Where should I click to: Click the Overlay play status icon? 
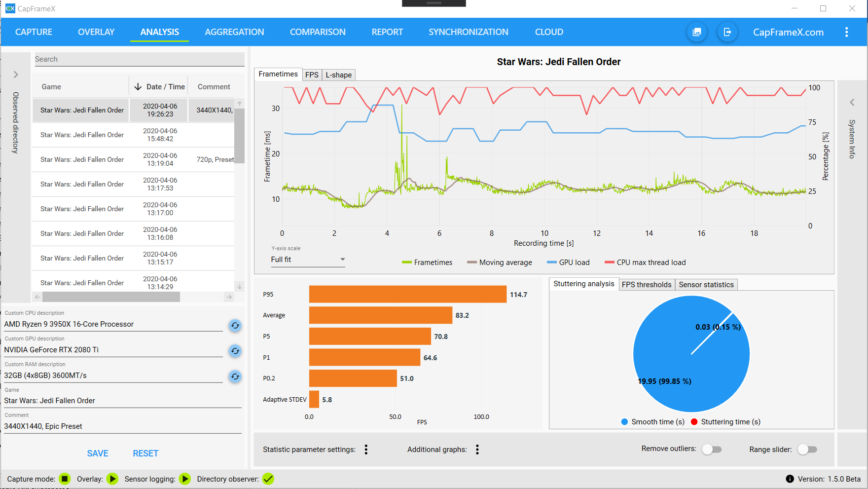(112, 479)
